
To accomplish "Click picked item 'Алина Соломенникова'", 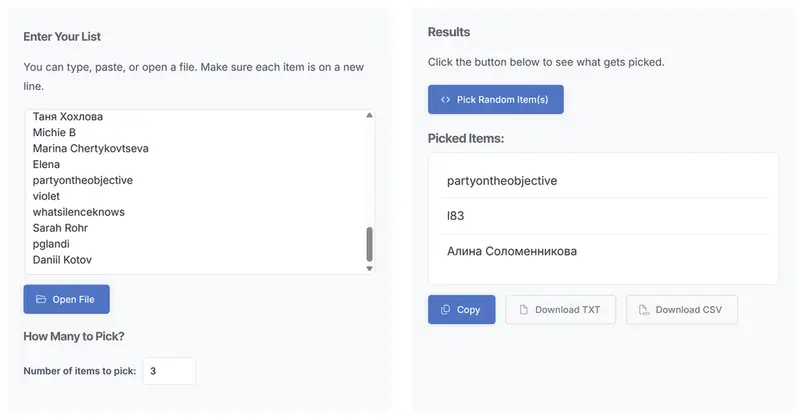I will pos(512,251).
